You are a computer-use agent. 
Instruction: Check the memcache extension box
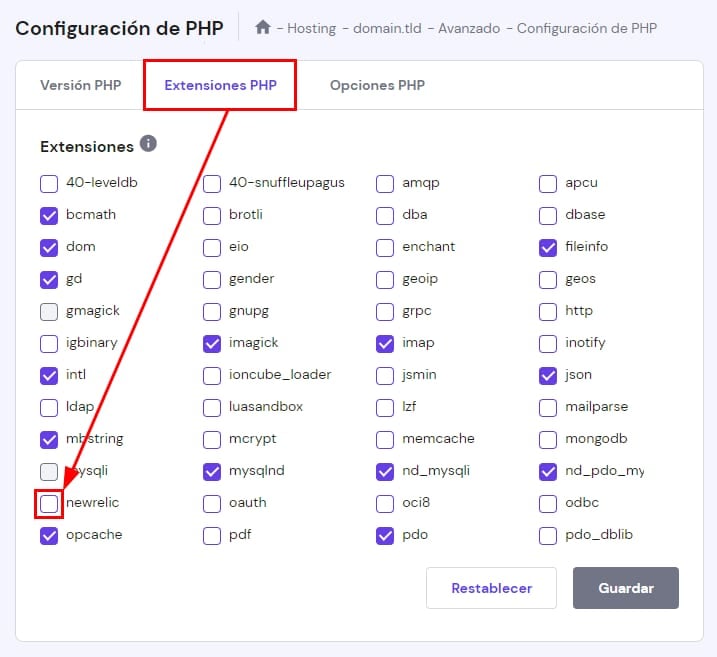click(x=385, y=439)
